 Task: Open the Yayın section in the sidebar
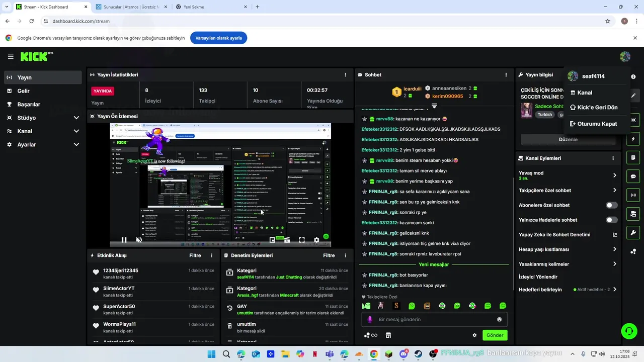point(43,77)
